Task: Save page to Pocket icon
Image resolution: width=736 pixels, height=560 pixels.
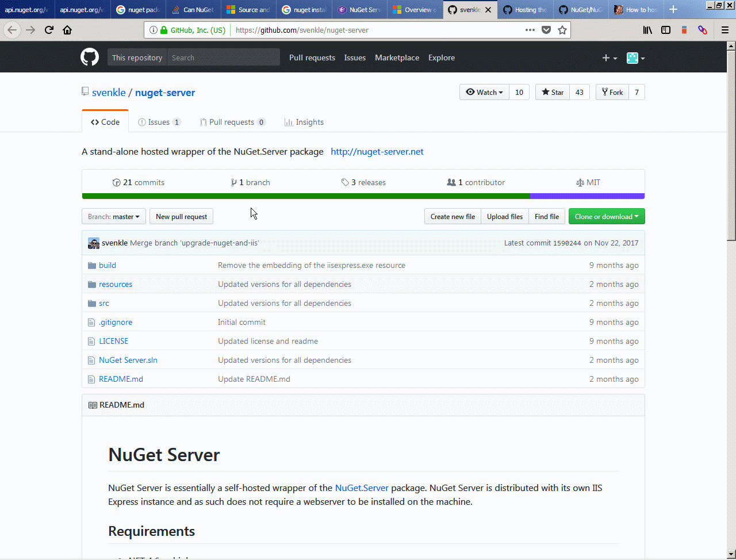Action: [546, 30]
